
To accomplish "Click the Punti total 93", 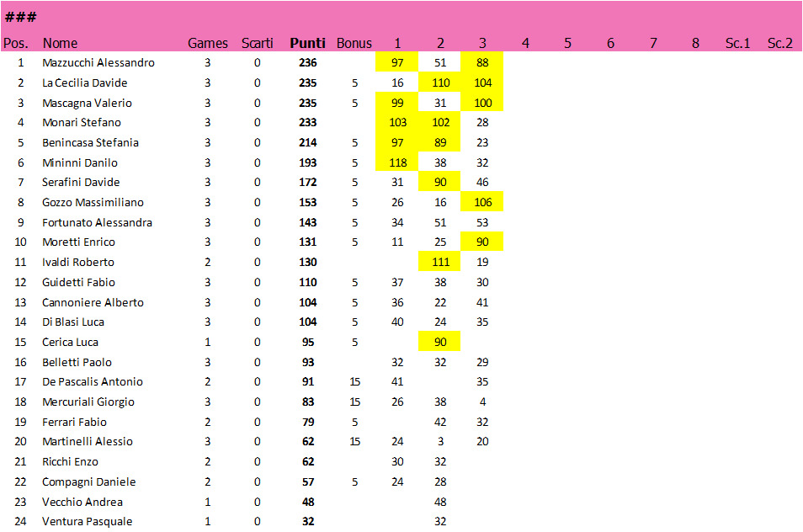I will click(x=308, y=363).
